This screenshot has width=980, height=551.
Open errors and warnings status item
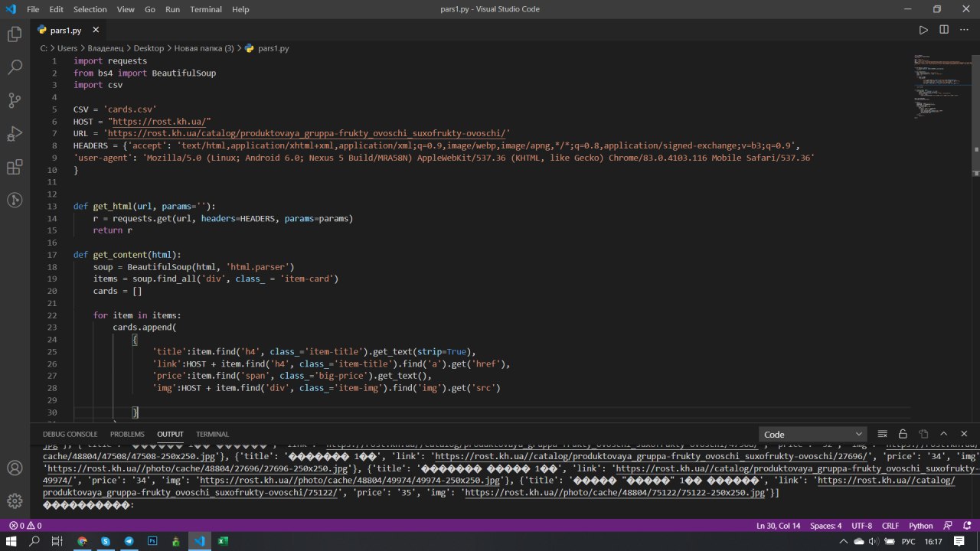click(24, 526)
